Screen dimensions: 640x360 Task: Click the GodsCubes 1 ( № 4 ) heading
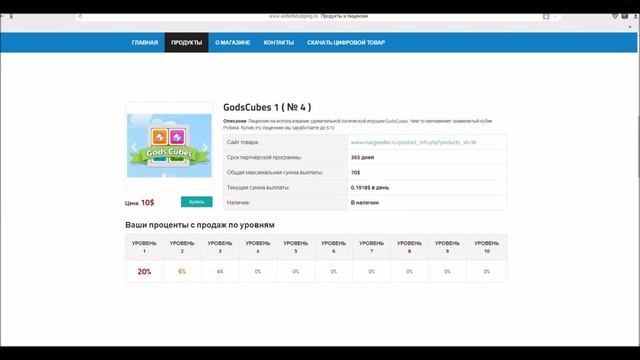pos(267,107)
